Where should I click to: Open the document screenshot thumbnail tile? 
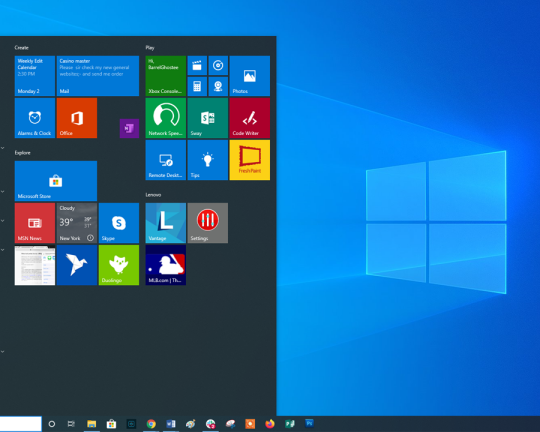tap(35, 265)
